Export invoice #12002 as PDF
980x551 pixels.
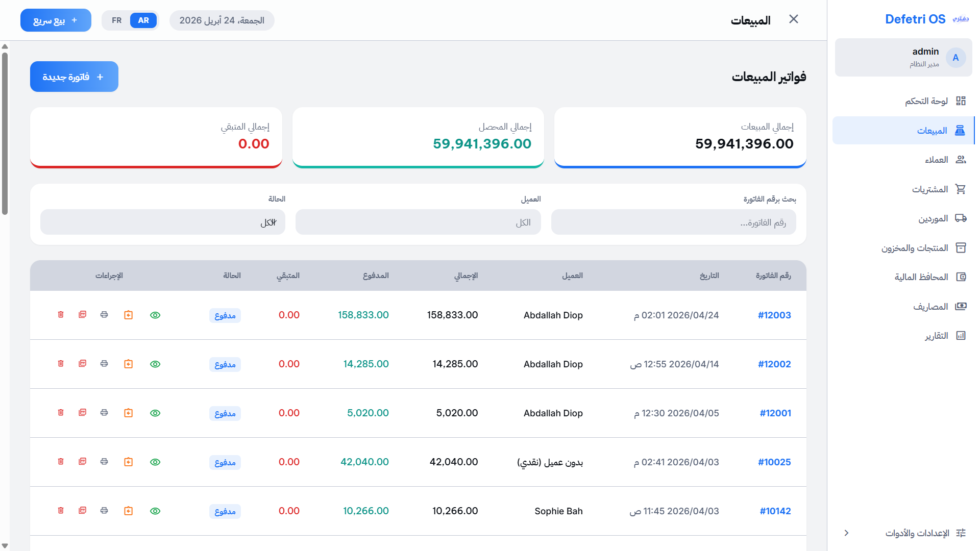(x=82, y=364)
